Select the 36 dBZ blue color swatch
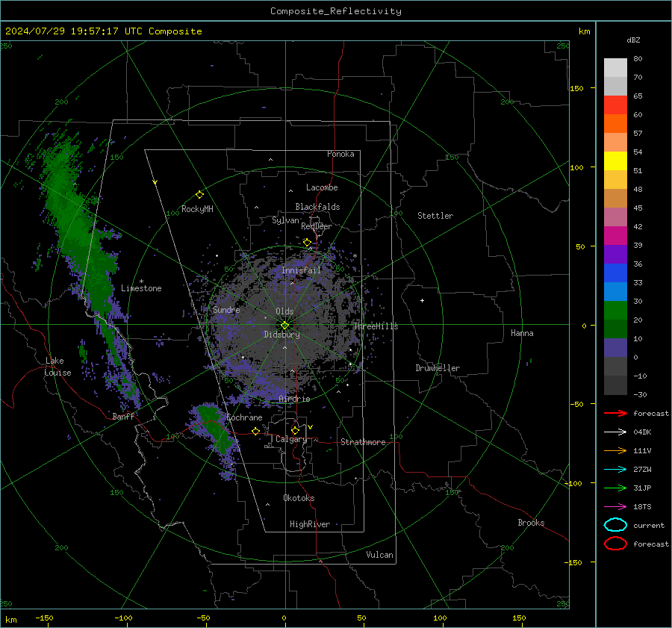 (615, 273)
